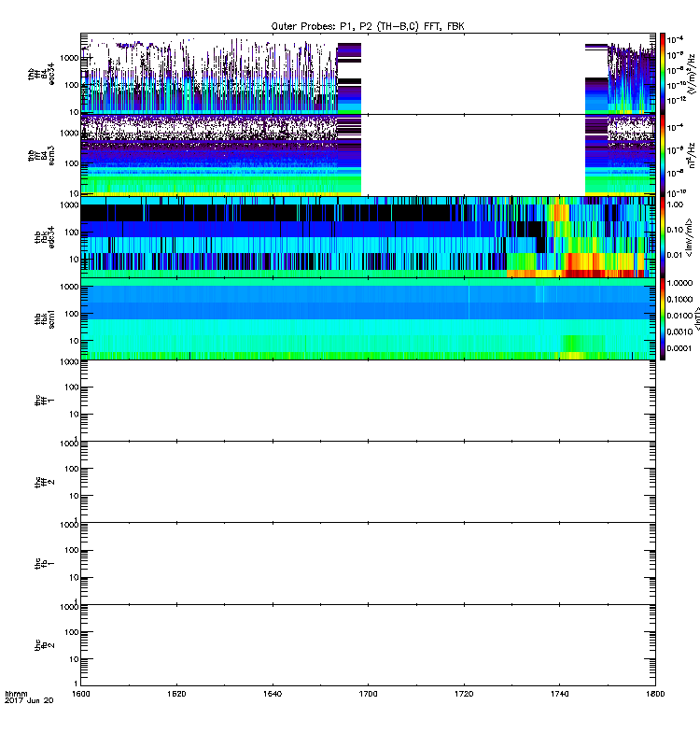700x747 pixels.
Task: Click the 1720 time axis label
Action: [464, 694]
